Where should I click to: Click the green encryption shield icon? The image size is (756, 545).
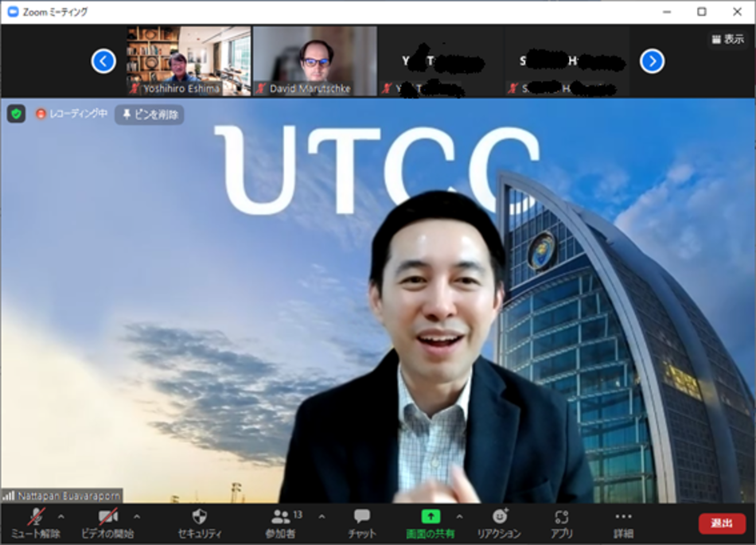17,115
